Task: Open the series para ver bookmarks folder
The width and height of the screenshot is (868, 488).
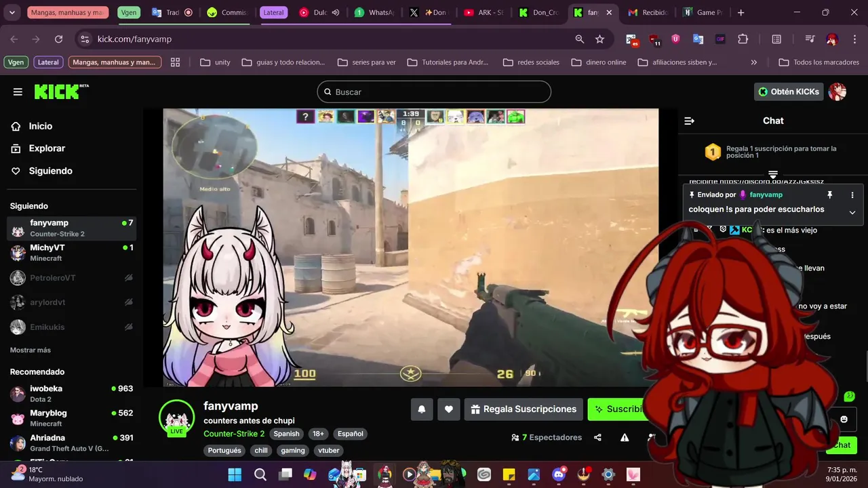Action: 367,62
